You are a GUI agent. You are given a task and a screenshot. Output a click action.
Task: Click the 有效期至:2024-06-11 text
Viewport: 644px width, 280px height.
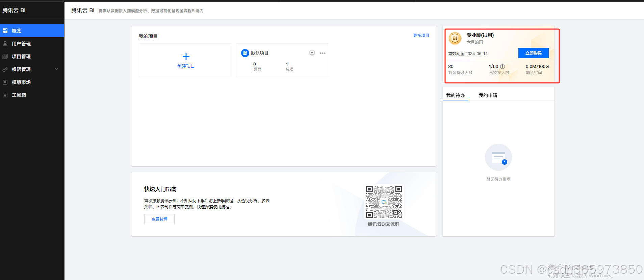coord(468,54)
